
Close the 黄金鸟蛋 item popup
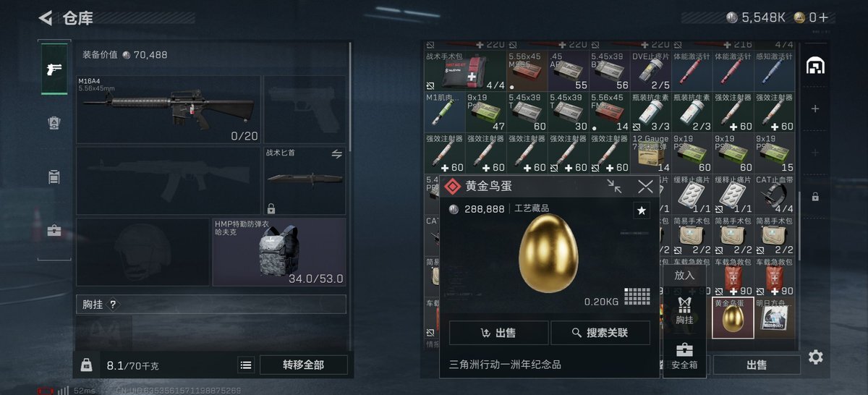coord(645,187)
